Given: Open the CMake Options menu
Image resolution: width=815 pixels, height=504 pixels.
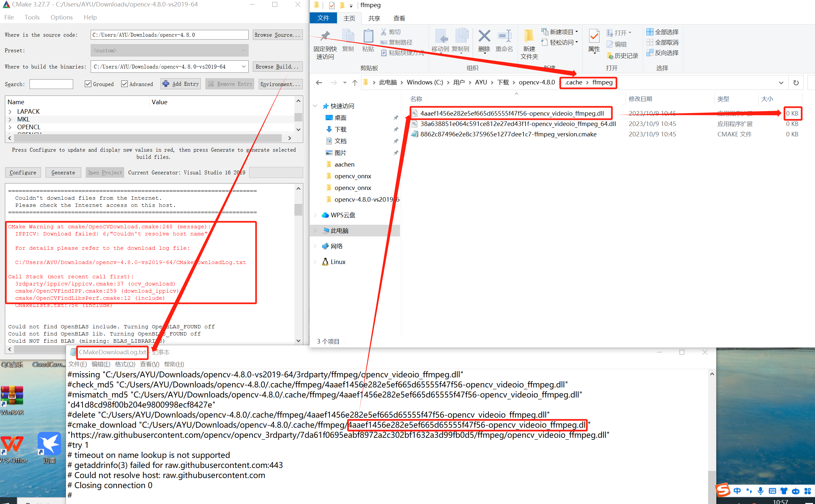Looking at the screenshot, I should tap(61, 17).
